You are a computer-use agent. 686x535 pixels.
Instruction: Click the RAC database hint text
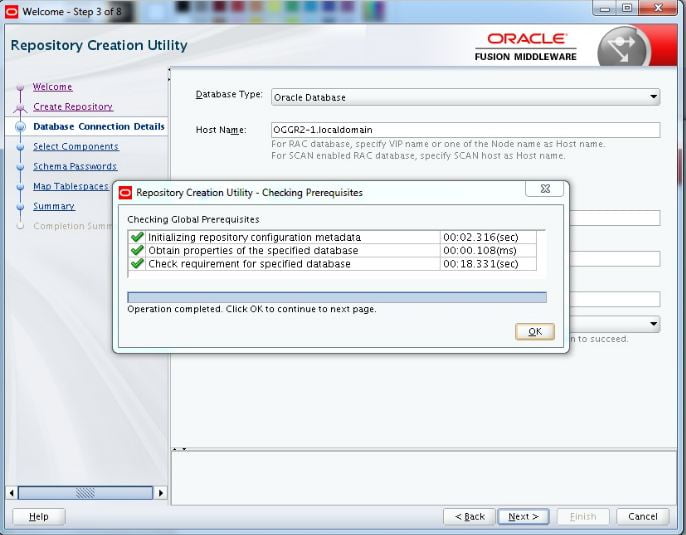[438, 144]
